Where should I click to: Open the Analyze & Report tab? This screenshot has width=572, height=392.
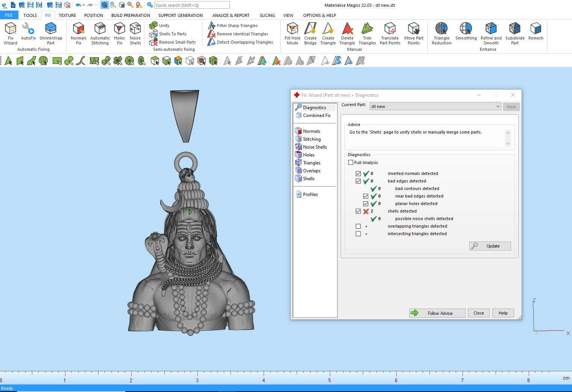click(x=231, y=15)
